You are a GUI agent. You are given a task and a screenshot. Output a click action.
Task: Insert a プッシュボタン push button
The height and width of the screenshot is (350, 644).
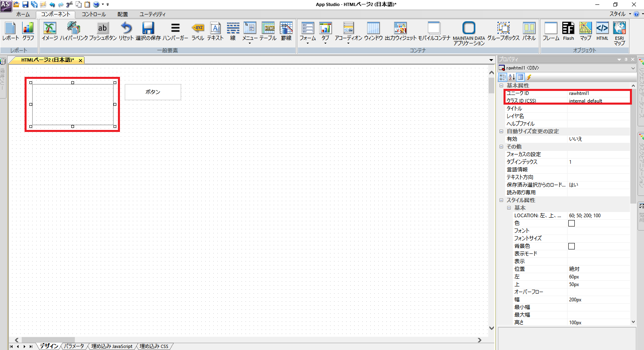point(103,31)
